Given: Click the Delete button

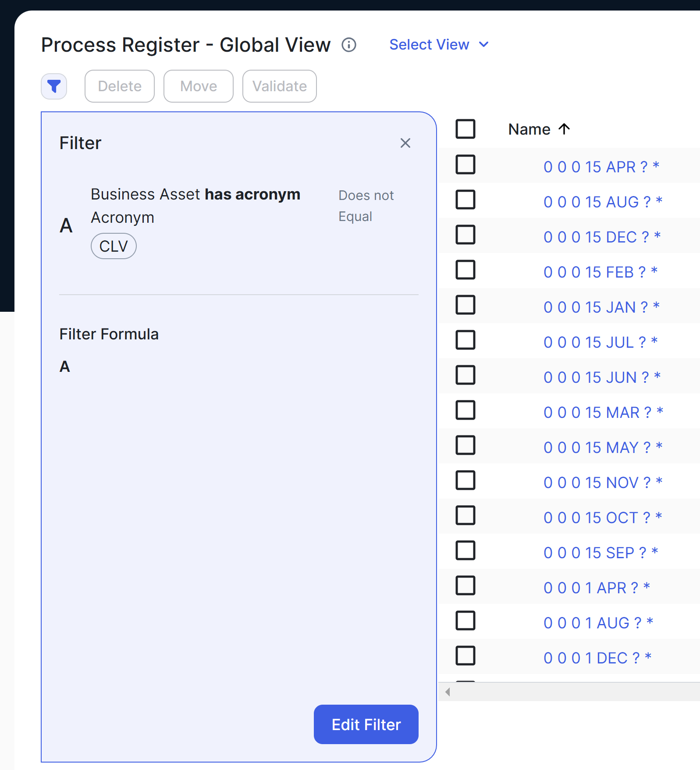Looking at the screenshot, I should [120, 86].
